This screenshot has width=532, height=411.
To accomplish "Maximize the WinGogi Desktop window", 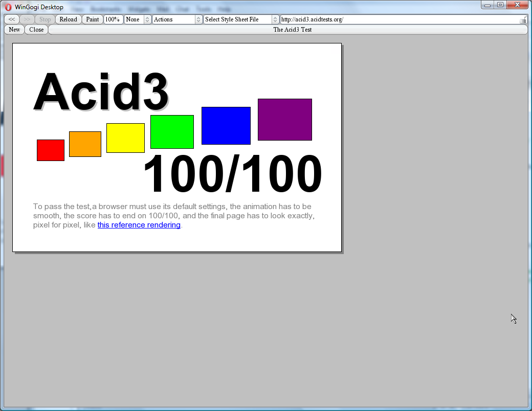I will pos(500,5).
